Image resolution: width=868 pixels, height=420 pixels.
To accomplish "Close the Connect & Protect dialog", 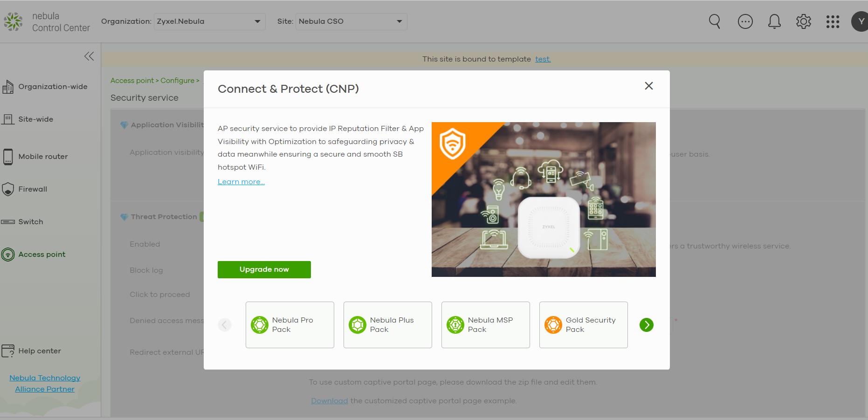I will tap(648, 86).
